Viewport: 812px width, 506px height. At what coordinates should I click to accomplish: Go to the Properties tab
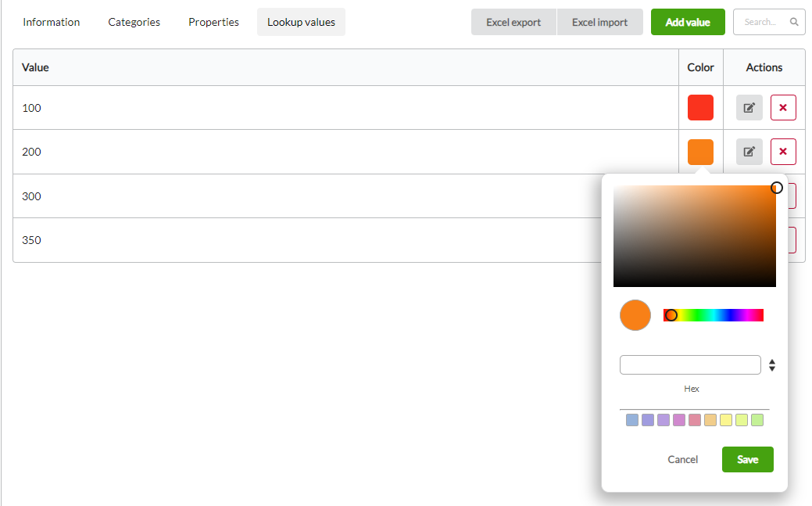(213, 22)
